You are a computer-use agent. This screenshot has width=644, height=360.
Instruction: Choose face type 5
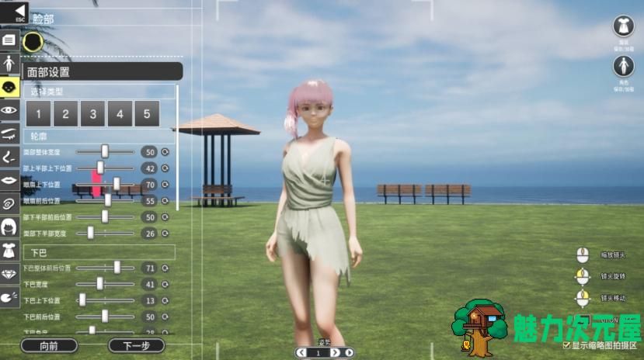(147, 113)
